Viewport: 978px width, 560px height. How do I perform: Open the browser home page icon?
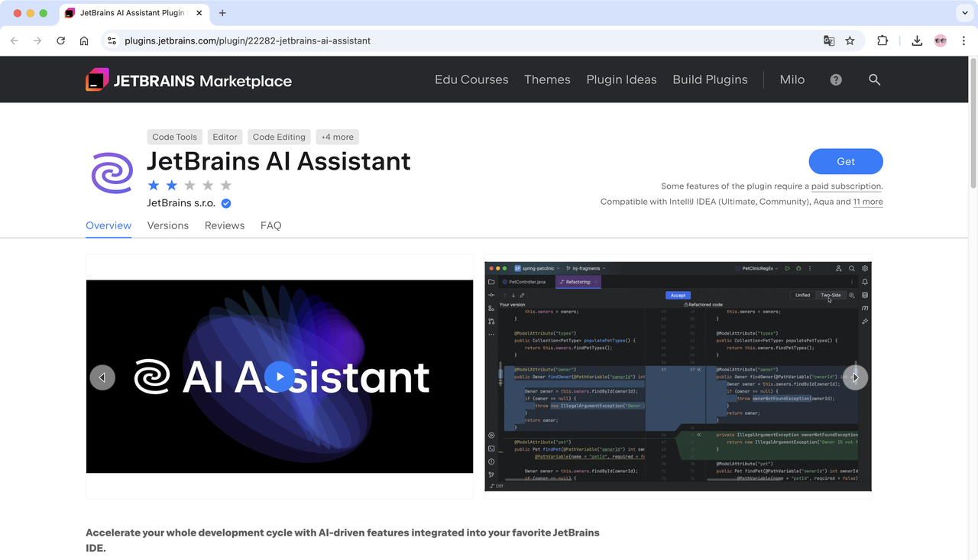(x=84, y=40)
